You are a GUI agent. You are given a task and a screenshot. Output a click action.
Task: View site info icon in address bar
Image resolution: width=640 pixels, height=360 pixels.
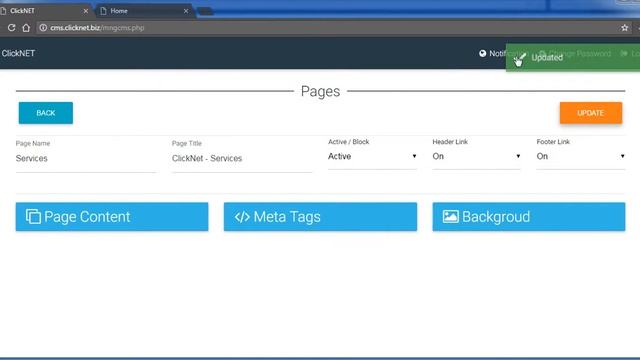click(x=43, y=28)
